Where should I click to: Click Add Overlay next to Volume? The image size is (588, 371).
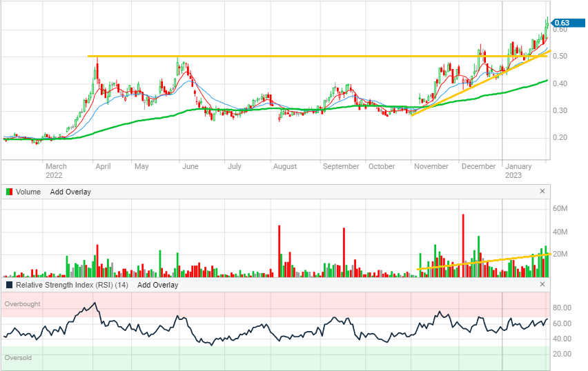[x=70, y=192]
